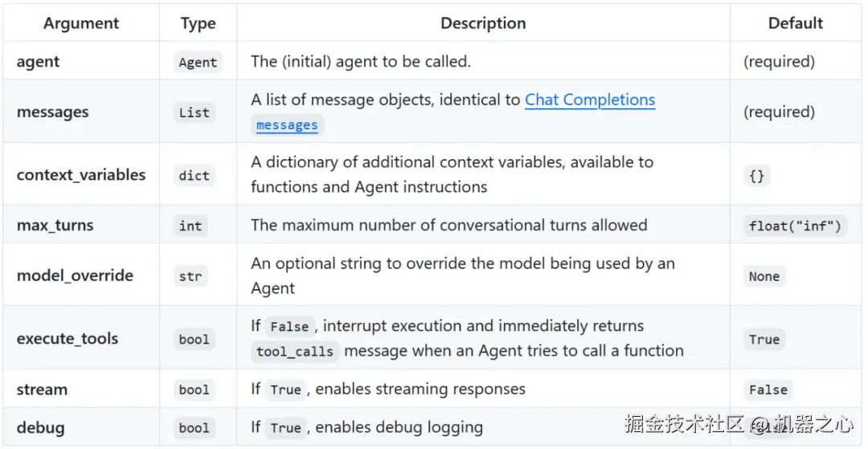Select the agent argument name
The height and width of the screenshot is (449, 868).
coord(38,62)
